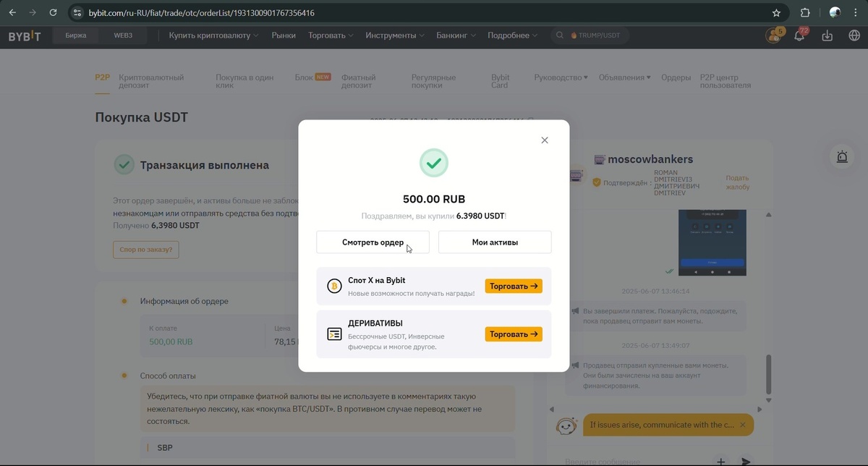Click the Смотреть ордер button
868x466 pixels.
(373, 242)
